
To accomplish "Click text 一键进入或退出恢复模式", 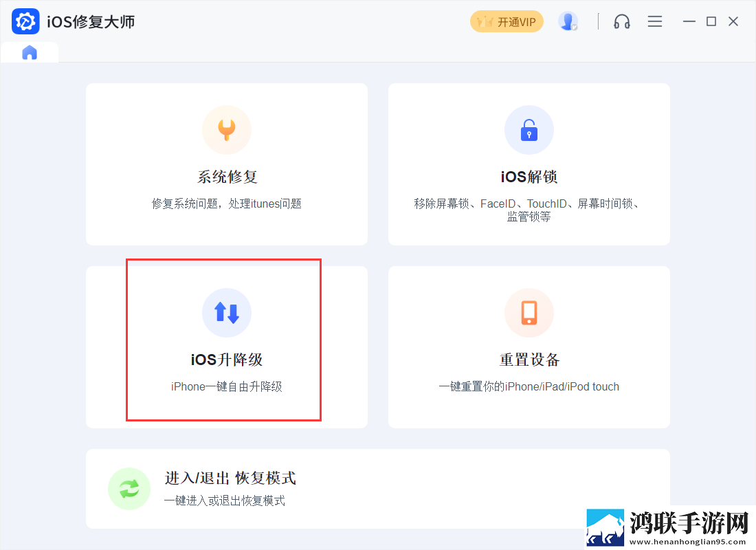I will [225, 500].
